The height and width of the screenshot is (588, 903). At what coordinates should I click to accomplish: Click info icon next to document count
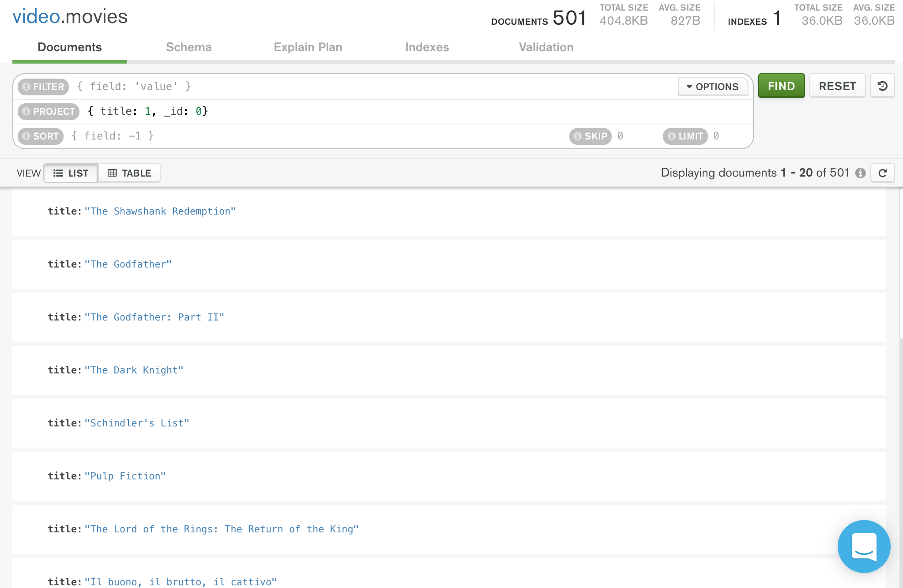click(x=860, y=173)
